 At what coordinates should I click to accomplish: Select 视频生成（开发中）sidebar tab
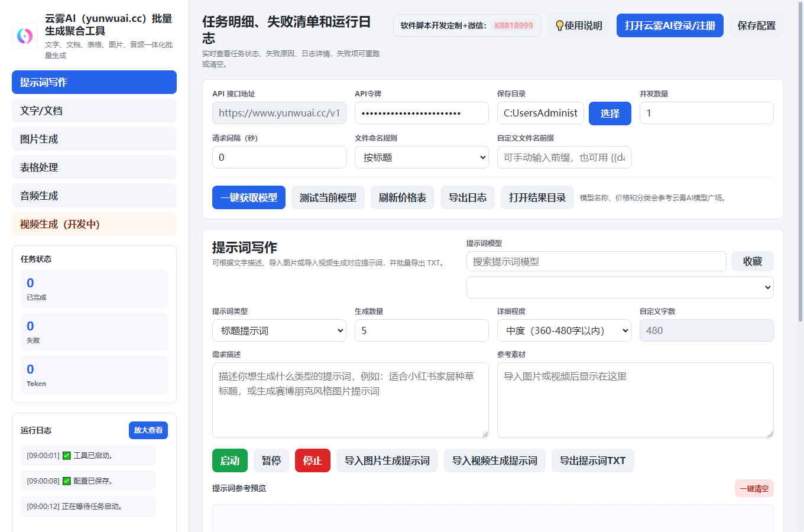click(94, 224)
